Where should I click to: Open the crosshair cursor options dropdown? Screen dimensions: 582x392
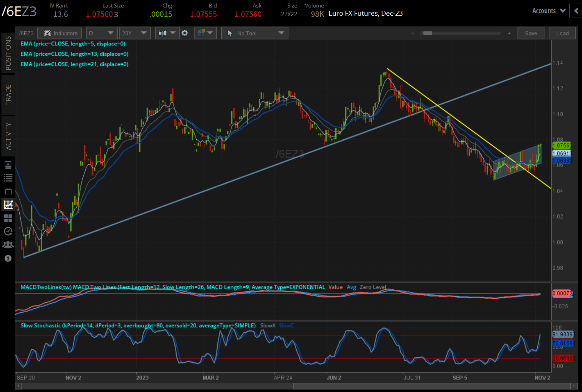tap(205, 33)
